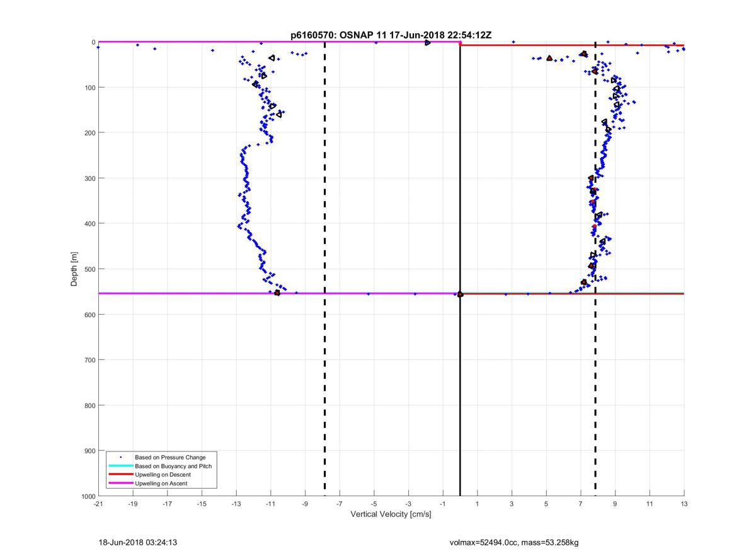Click the depth tick label 500
756x558 pixels.
click(x=89, y=269)
